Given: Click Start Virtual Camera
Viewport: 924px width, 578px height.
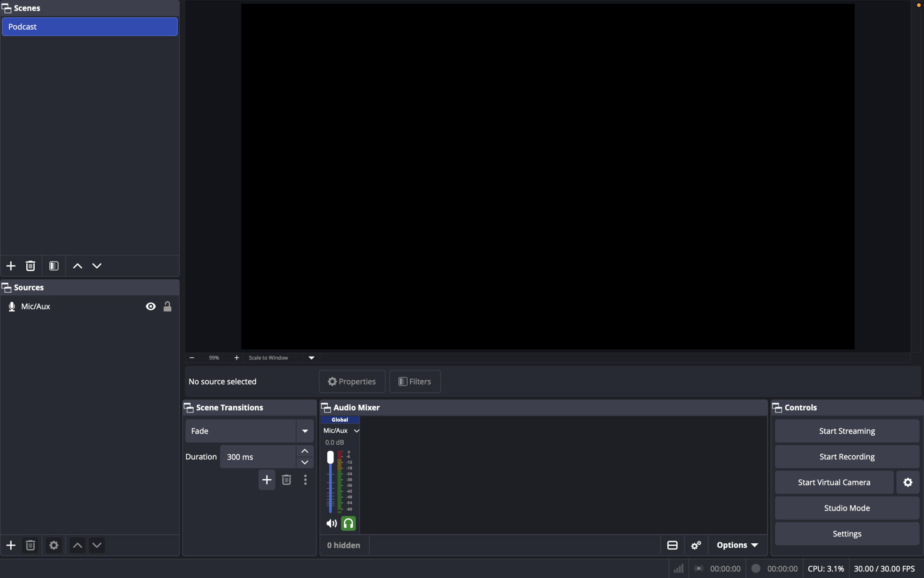Looking at the screenshot, I should click(834, 482).
